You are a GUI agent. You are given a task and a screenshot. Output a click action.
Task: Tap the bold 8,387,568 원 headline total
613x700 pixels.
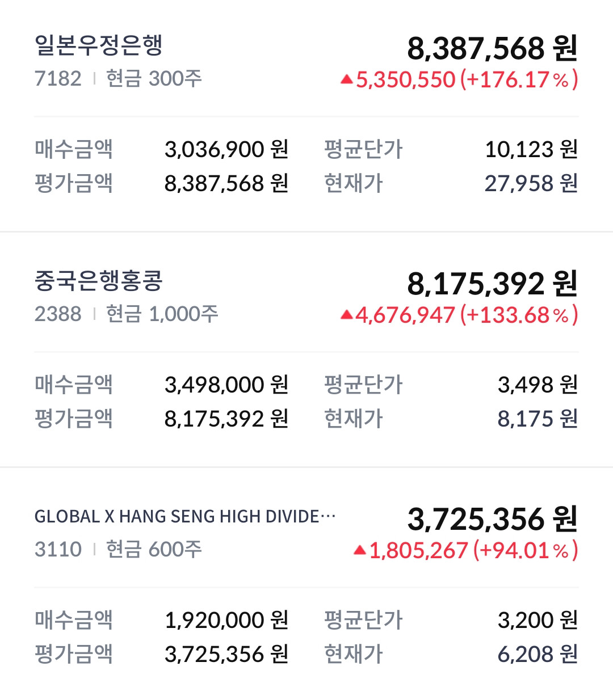click(492, 48)
